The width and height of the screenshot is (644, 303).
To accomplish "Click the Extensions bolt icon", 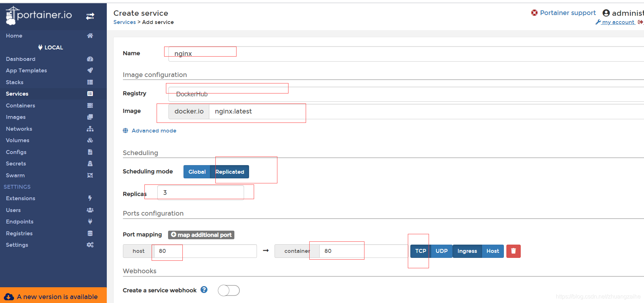I will pos(90,198).
